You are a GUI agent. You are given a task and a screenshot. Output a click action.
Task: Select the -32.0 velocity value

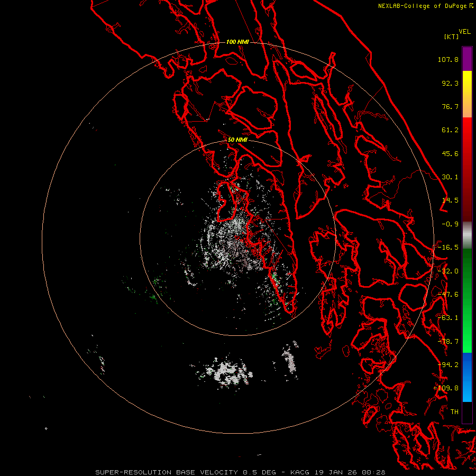pos(448,271)
